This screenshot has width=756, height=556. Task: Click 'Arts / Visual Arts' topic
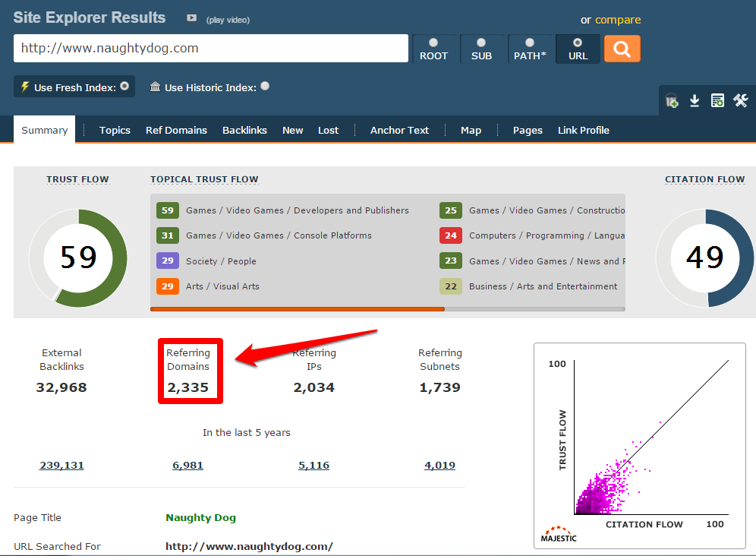[x=222, y=286]
